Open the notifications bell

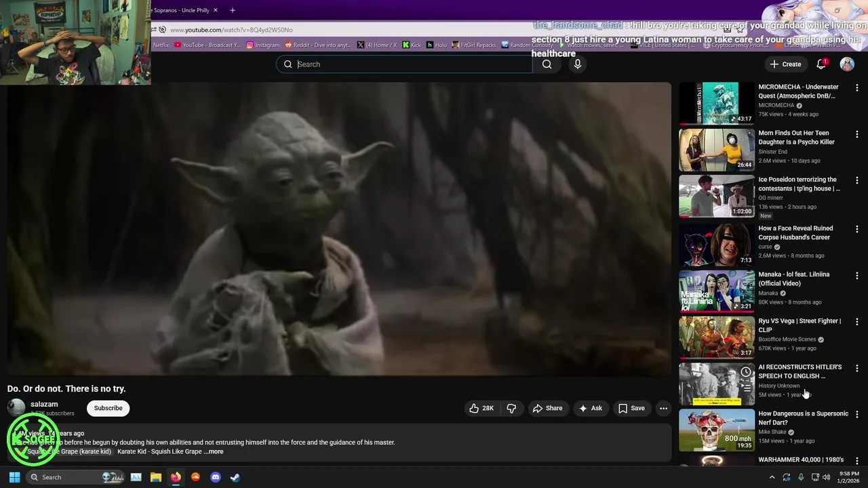821,64
